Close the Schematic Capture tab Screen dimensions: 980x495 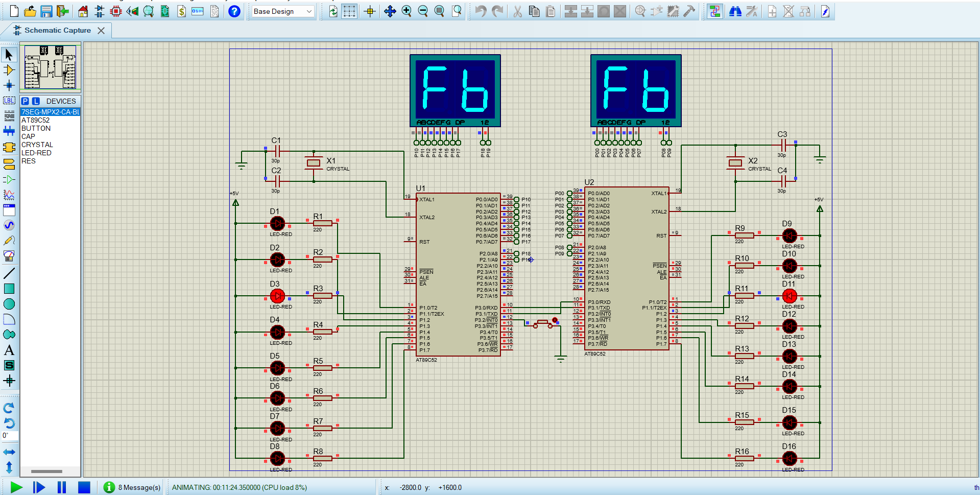pos(101,31)
